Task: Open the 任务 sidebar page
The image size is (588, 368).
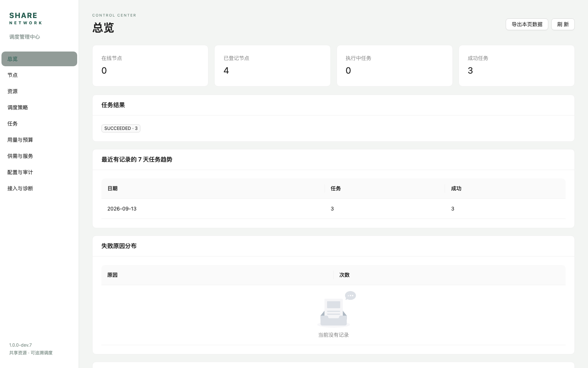Action: 39,124
